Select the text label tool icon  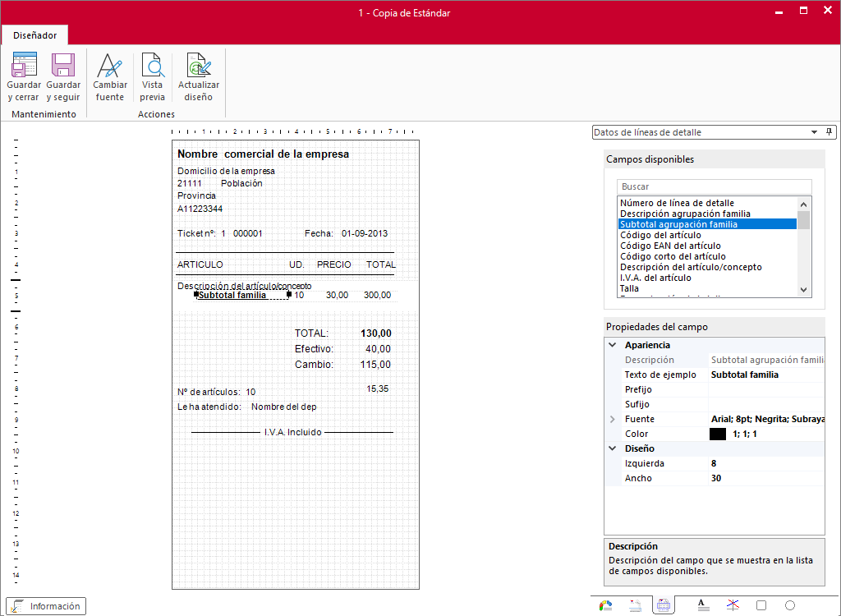703,605
